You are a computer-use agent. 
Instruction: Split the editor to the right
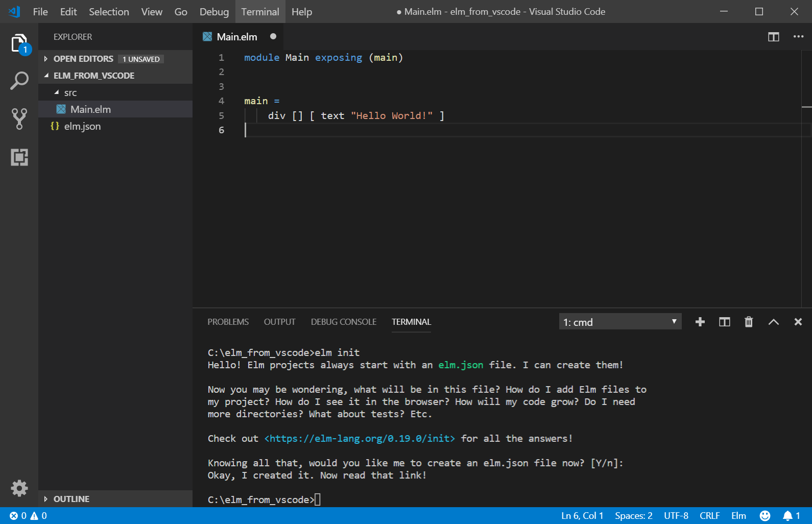pyautogui.click(x=773, y=37)
